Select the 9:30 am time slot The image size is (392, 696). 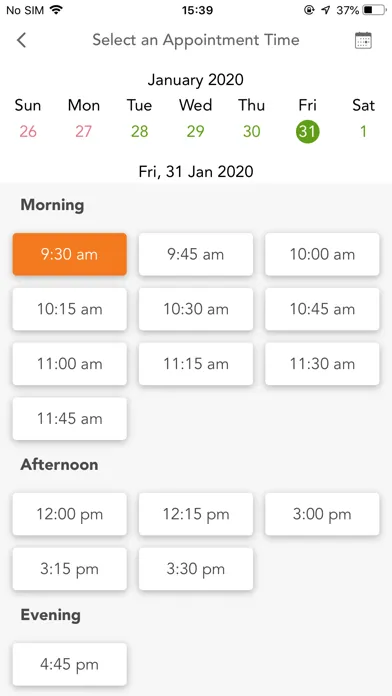click(70, 254)
